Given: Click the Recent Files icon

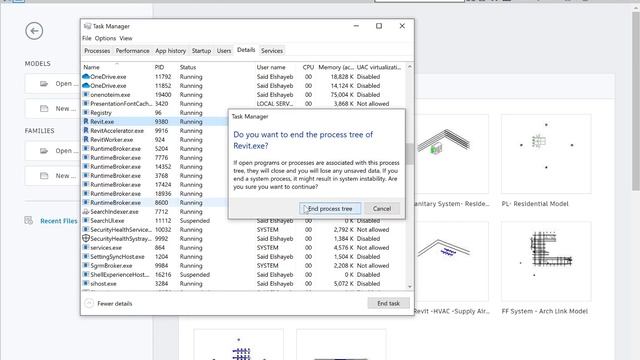Looking at the screenshot, I should (x=29, y=220).
